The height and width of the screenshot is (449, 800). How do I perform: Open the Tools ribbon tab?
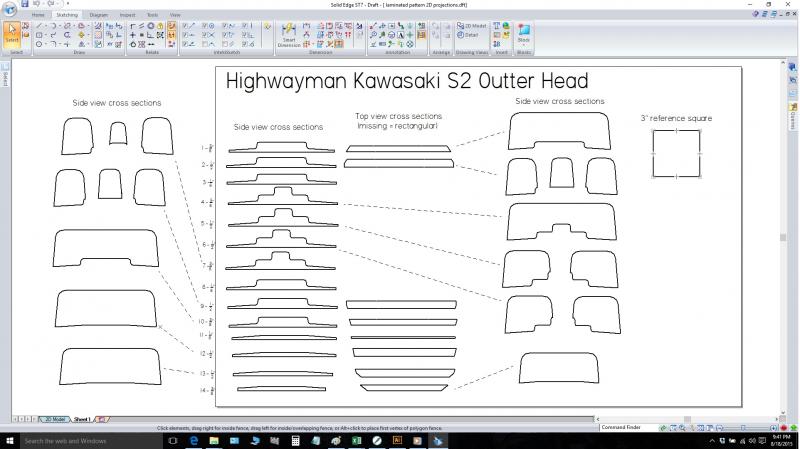pos(153,15)
